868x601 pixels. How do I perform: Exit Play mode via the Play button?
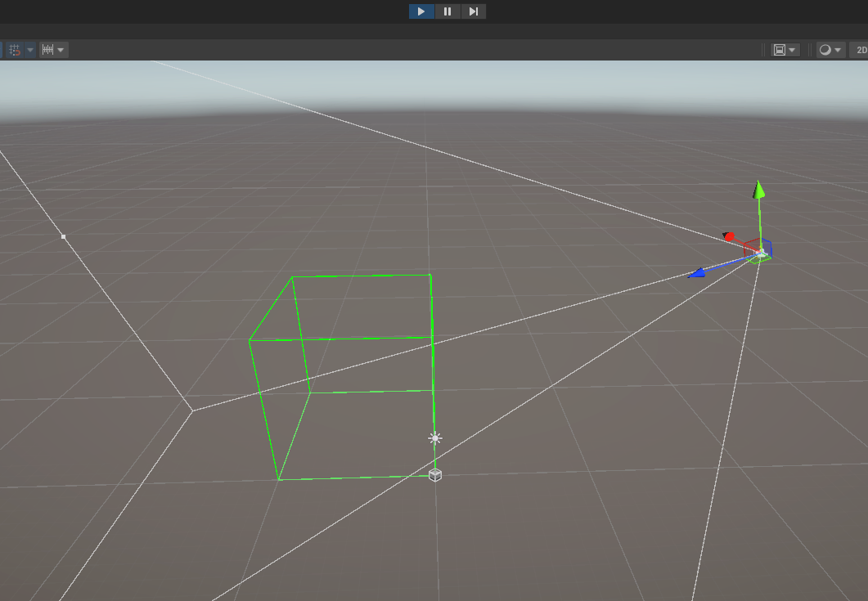[421, 11]
